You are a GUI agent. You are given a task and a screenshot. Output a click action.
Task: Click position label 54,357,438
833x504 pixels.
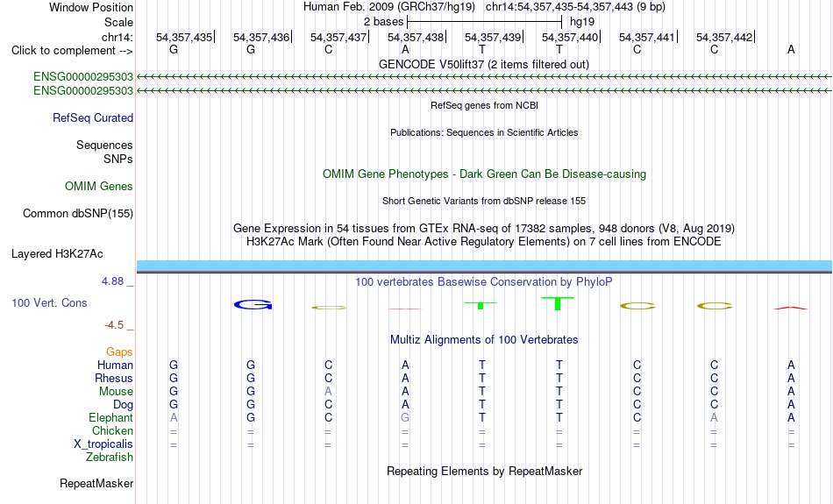(x=416, y=37)
